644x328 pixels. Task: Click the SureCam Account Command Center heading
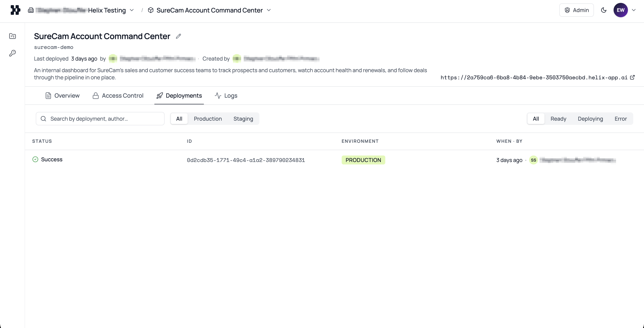[x=102, y=36]
